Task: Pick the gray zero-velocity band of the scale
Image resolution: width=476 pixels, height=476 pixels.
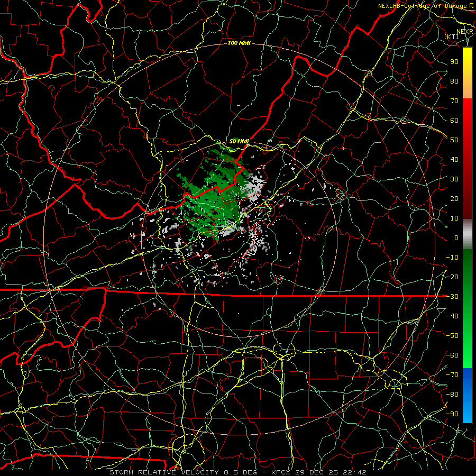Action: point(467,234)
